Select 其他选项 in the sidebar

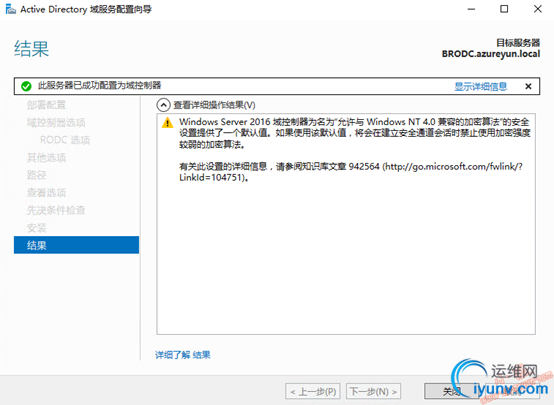[x=46, y=158]
